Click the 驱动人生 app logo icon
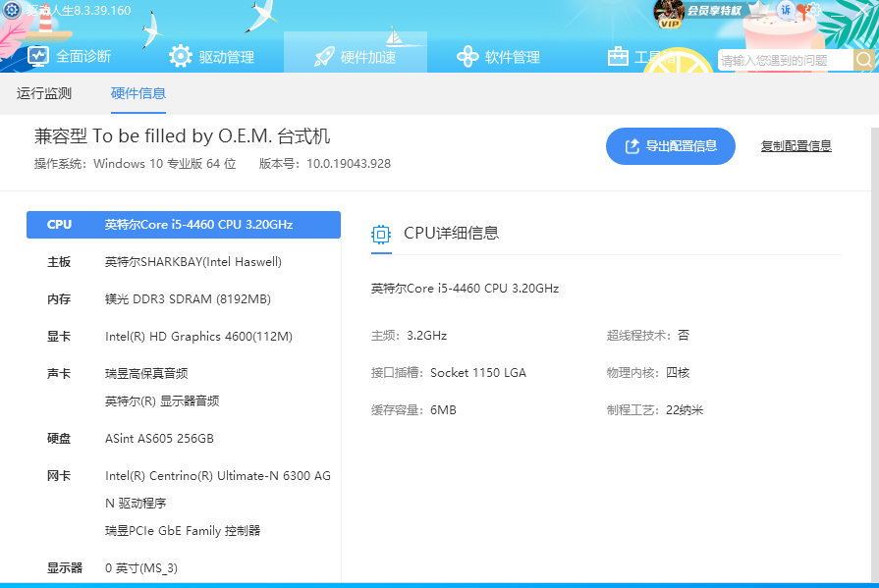This screenshot has width=879, height=588. [12, 10]
